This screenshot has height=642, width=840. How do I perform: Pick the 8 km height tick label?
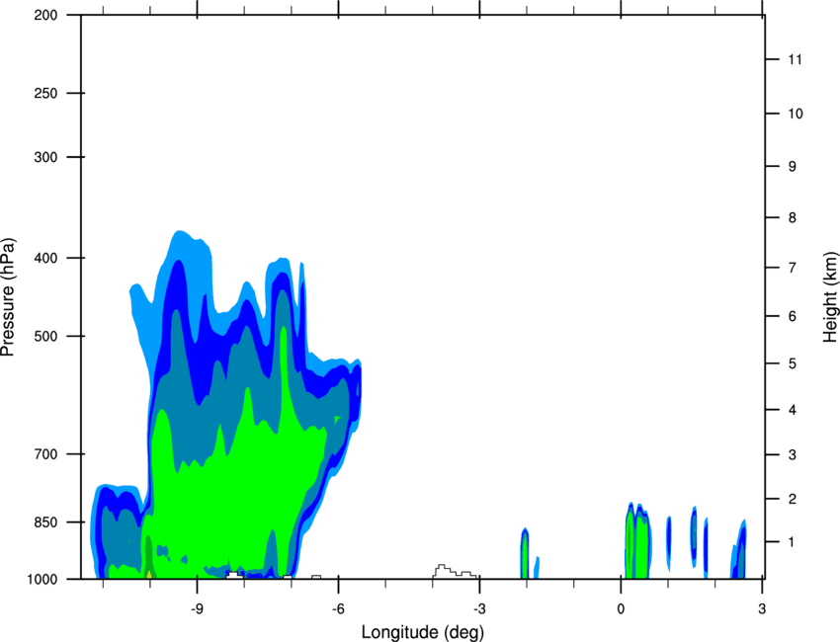pos(793,218)
